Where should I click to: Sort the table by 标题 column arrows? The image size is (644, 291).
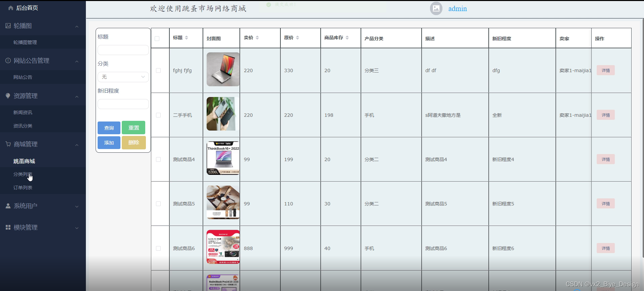point(186,38)
